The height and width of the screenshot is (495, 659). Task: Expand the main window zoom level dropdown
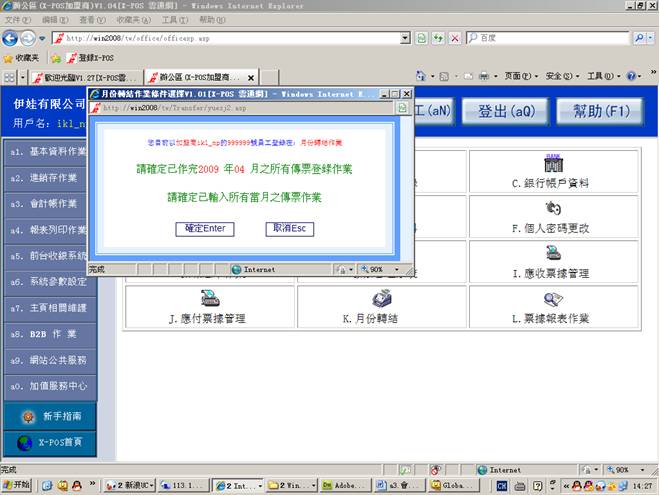pyautogui.click(x=644, y=469)
